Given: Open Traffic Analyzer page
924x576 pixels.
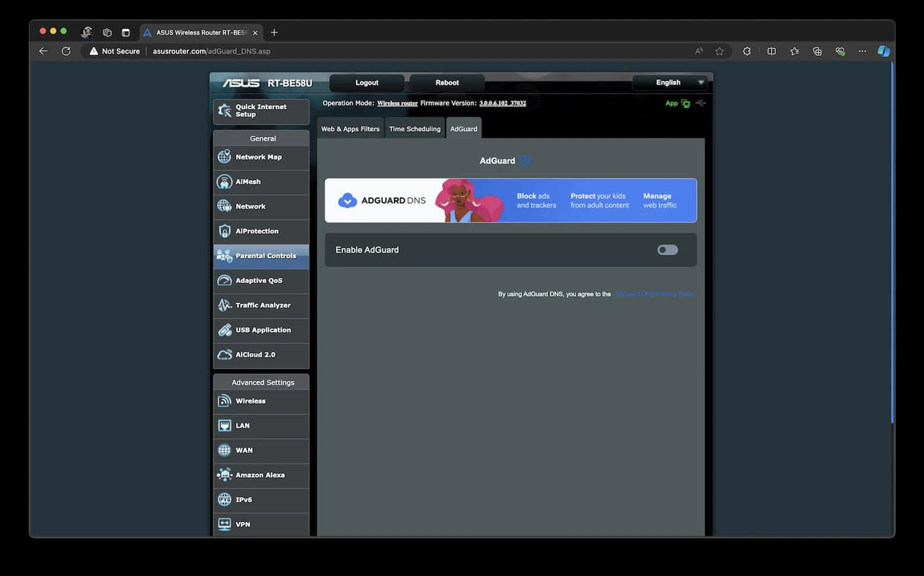Looking at the screenshot, I should pyautogui.click(x=261, y=305).
